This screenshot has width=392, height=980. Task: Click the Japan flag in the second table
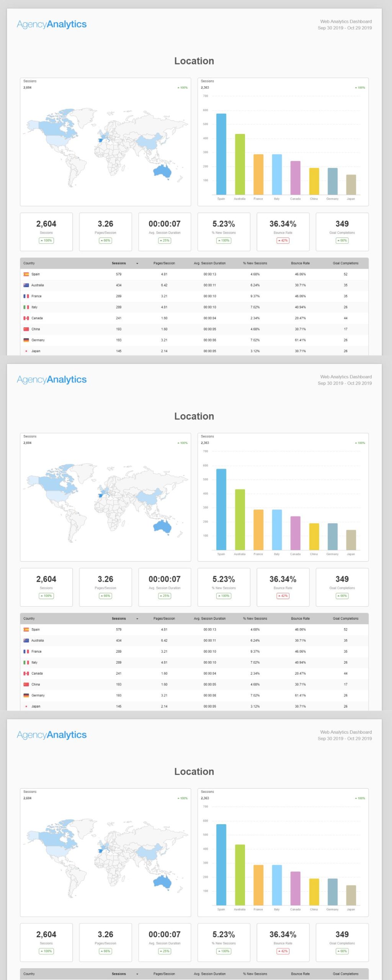point(26,706)
